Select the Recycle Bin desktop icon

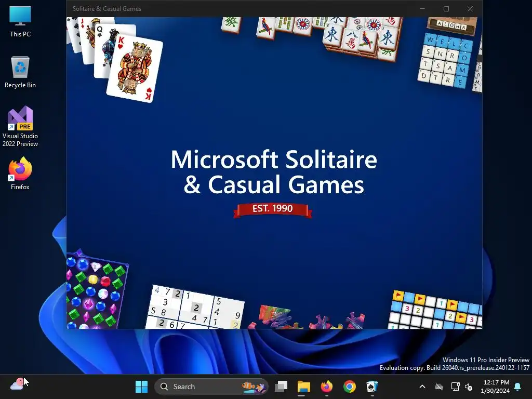tap(20, 72)
